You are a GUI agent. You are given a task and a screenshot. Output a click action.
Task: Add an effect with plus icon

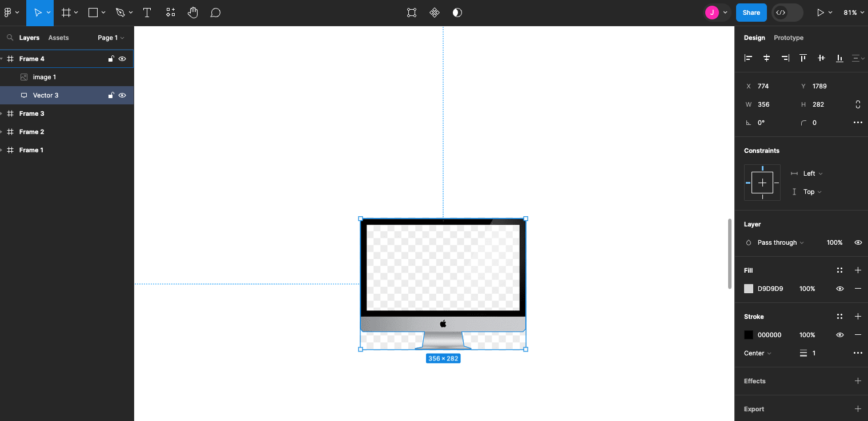pyautogui.click(x=858, y=381)
